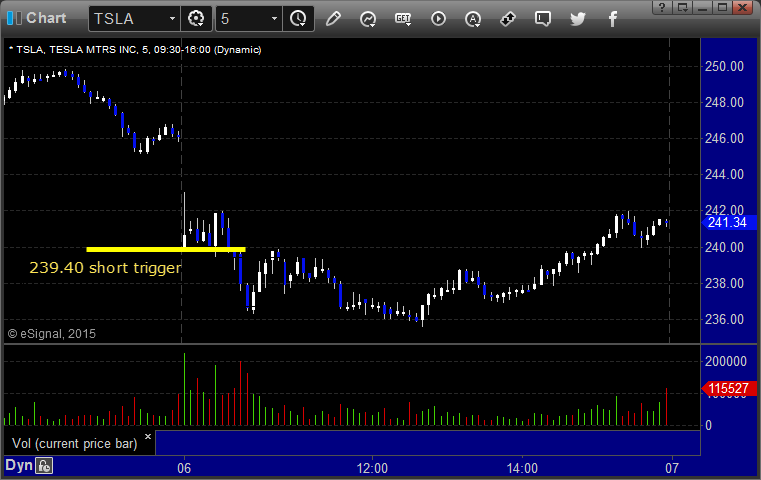Open the TSLA symbol dropdown
This screenshot has height=480, width=761.
coord(172,19)
